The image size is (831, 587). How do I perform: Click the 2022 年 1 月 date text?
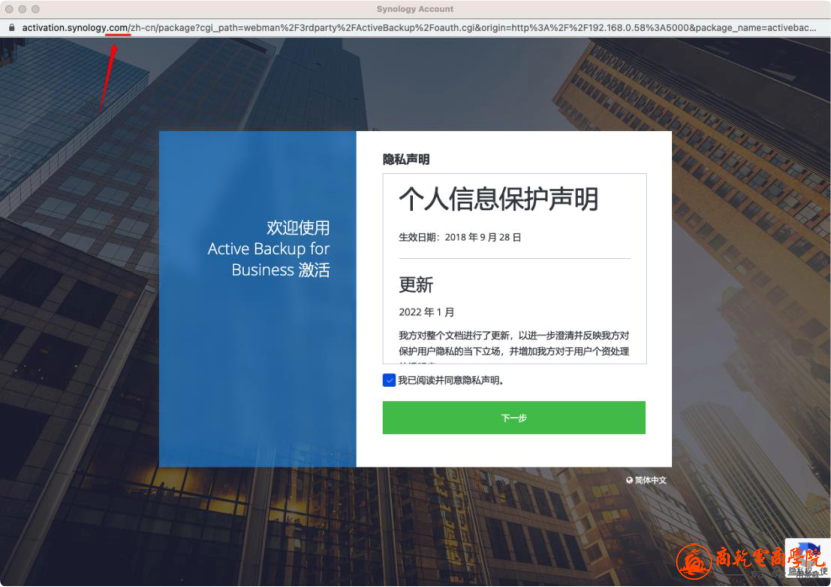pyautogui.click(x=427, y=312)
